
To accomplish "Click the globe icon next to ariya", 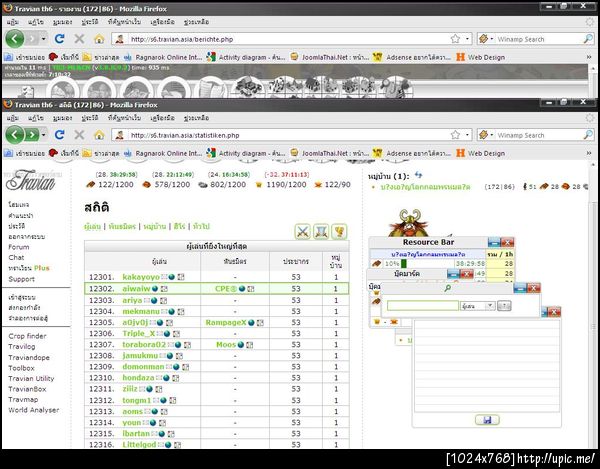I will (x=154, y=301).
